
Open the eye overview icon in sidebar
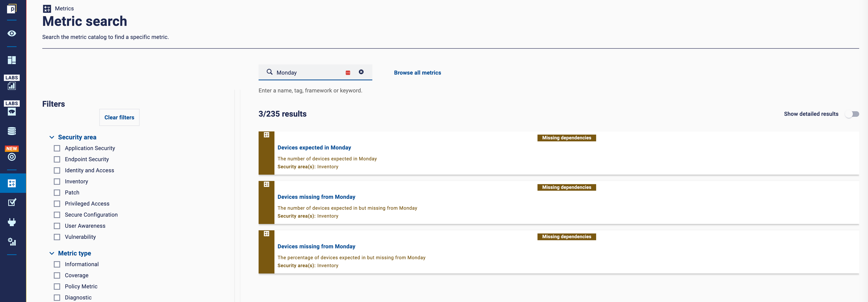(x=12, y=33)
